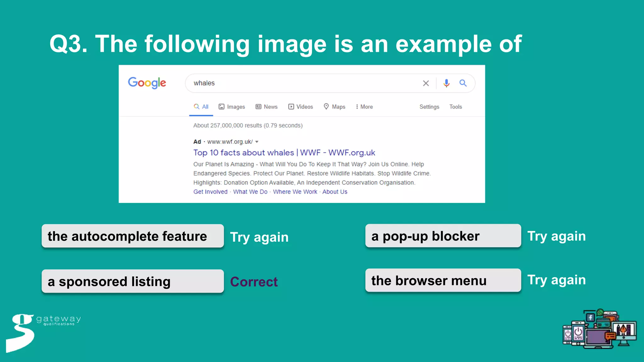Open the Images search tab

point(232,107)
